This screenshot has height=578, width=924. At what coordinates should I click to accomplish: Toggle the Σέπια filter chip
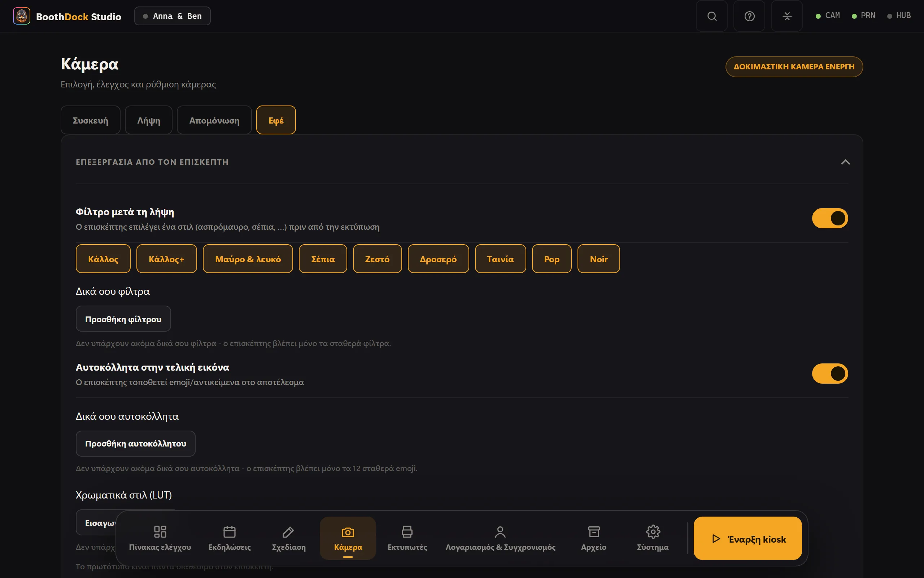point(323,259)
